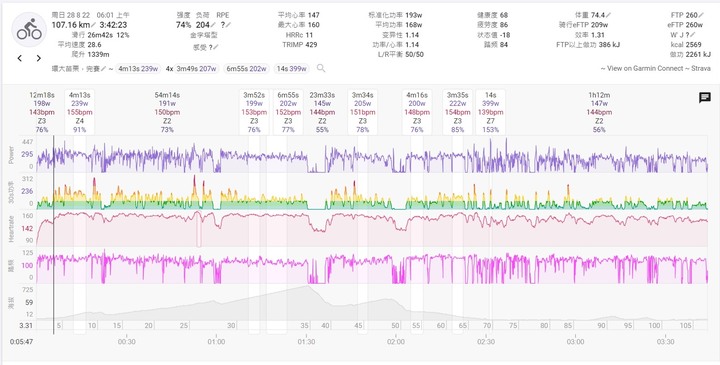Select the 3m34s 205w interval card
The width and height of the screenshot is (720, 365).
[x=362, y=112]
